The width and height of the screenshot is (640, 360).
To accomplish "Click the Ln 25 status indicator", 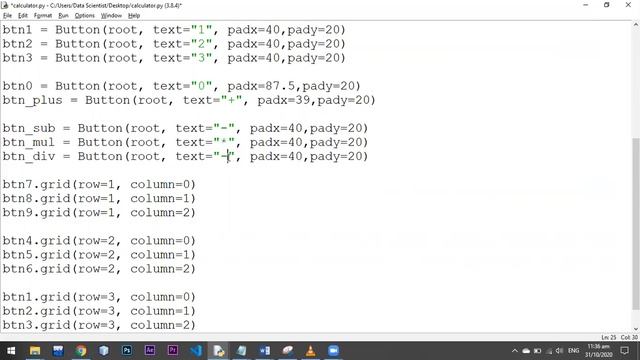I will coord(609,337).
